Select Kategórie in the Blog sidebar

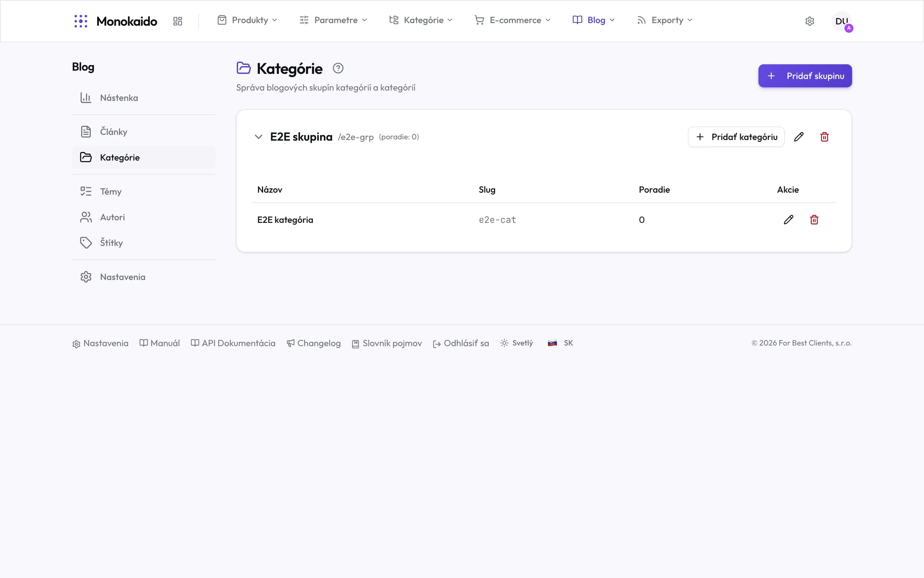click(143, 157)
